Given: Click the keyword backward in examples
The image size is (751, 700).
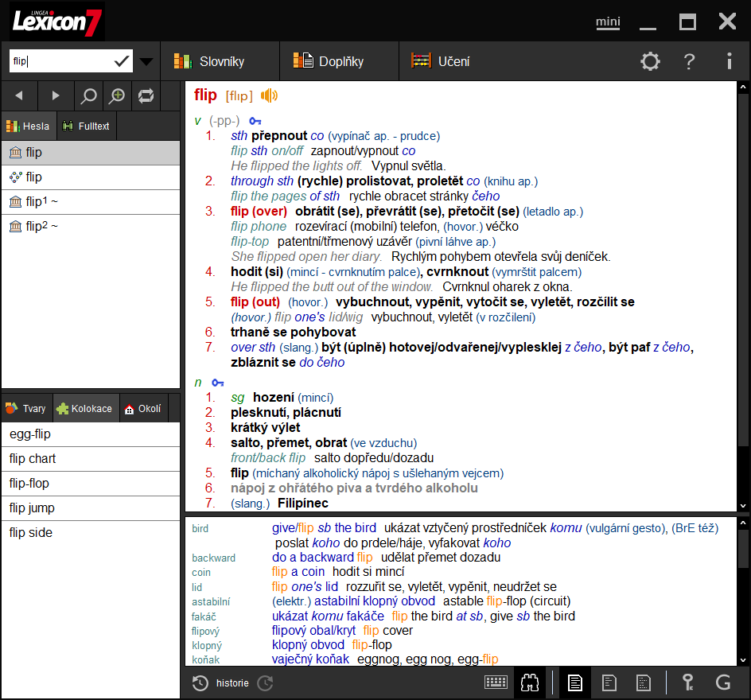Looking at the screenshot, I should pyautogui.click(x=214, y=558).
